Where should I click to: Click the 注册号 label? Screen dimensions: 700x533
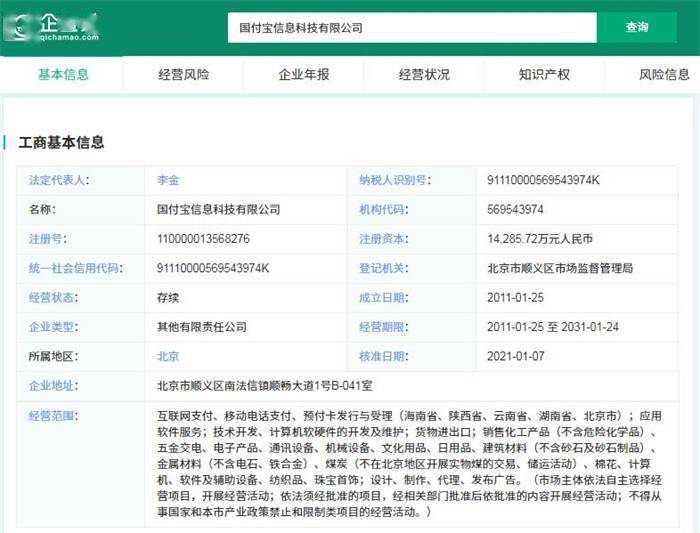tap(48, 239)
